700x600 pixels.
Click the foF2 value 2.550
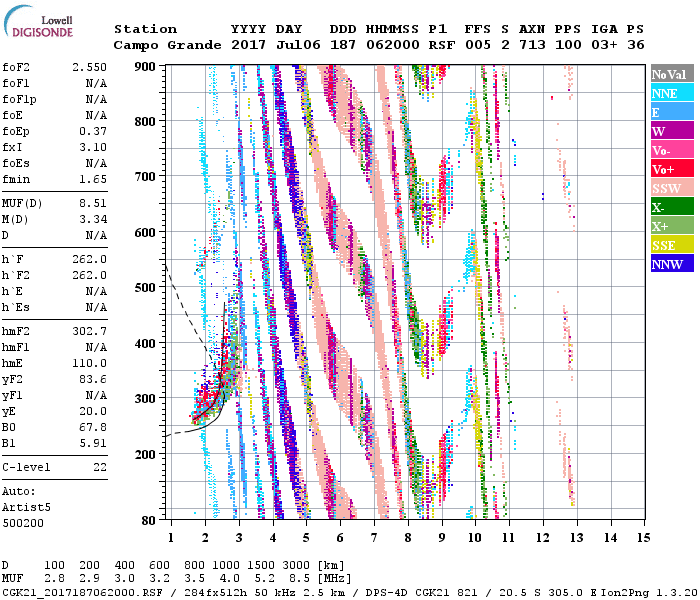[x=88, y=66]
